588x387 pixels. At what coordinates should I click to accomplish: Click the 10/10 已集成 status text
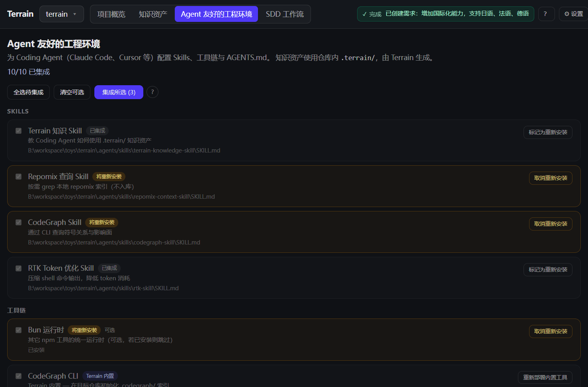point(29,72)
